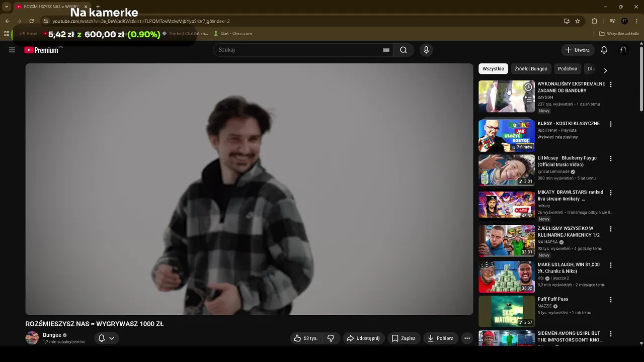
Task: Open browser extensions puzzle icon
Action: click(594, 21)
